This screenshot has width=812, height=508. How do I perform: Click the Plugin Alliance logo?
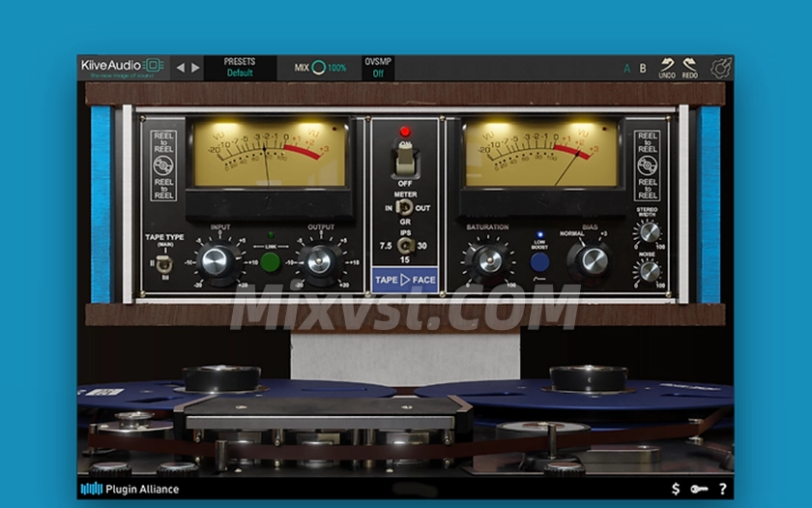[130, 489]
